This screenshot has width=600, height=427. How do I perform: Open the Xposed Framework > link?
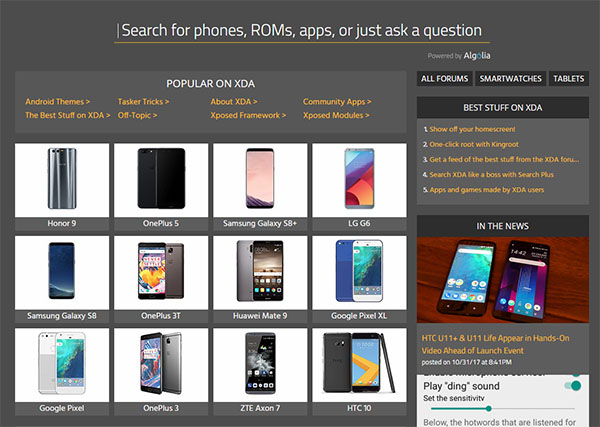(x=248, y=116)
